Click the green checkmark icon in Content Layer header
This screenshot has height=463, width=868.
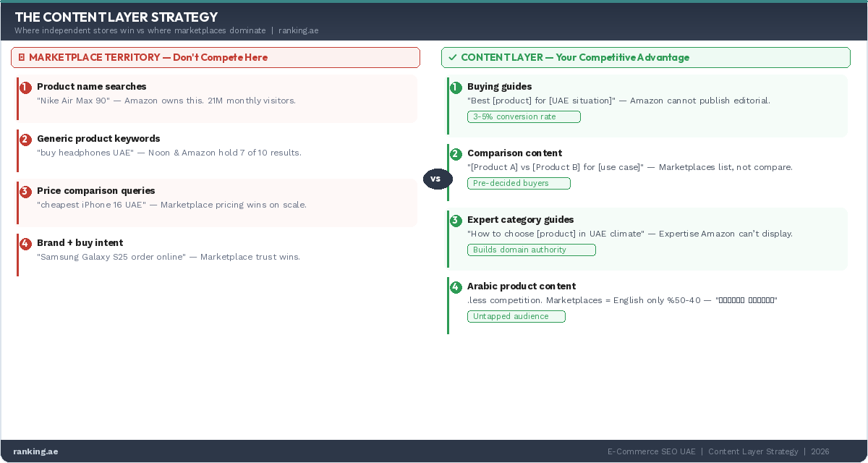(452, 57)
